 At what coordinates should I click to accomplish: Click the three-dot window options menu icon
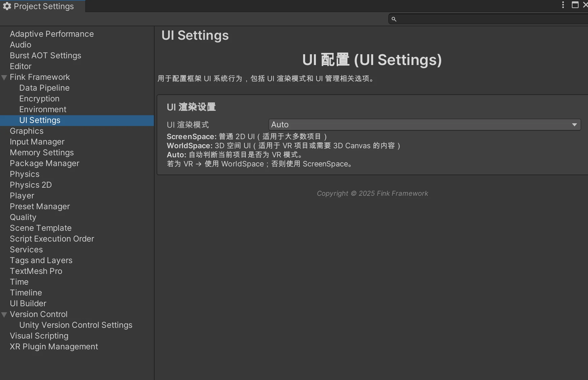pos(563,5)
